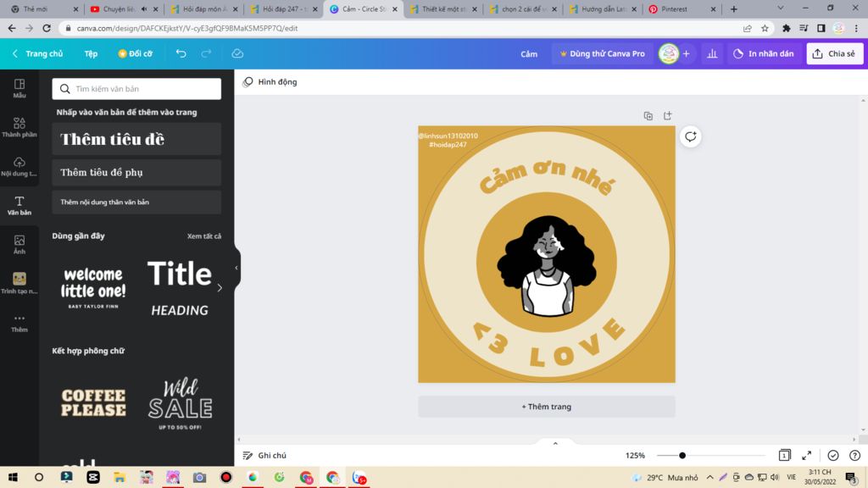Show next recently used text styles

(x=220, y=288)
